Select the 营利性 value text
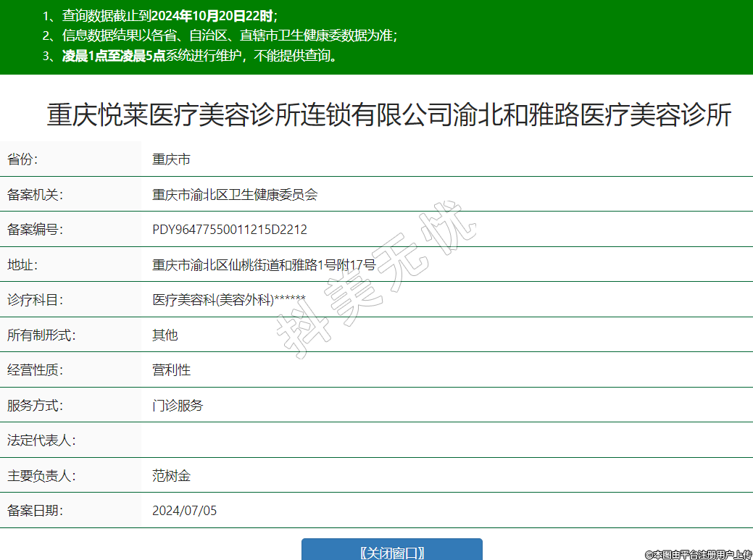 (x=171, y=370)
